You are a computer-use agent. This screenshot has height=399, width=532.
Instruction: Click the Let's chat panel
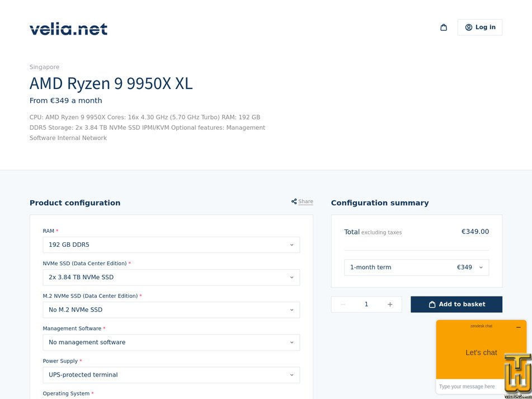(x=481, y=353)
